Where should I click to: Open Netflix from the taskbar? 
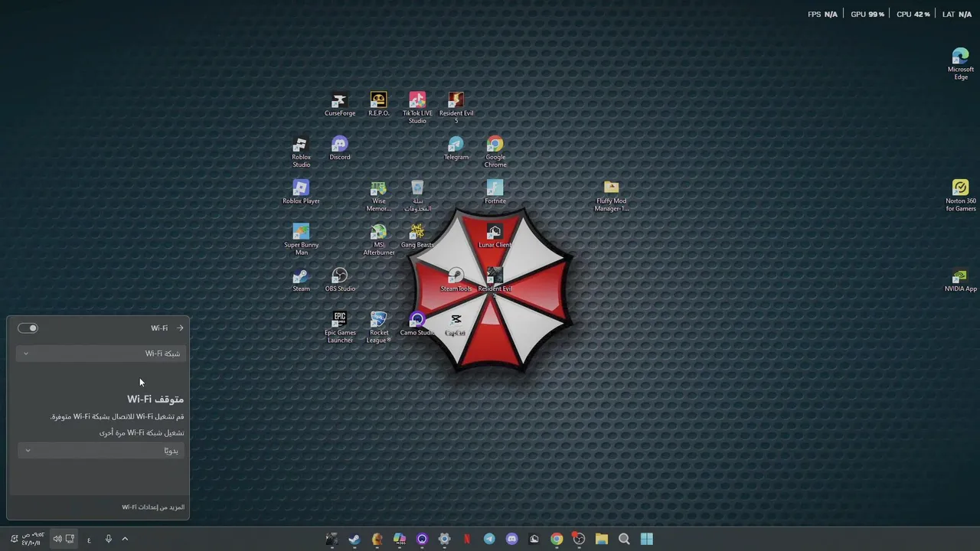tap(467, 539)
